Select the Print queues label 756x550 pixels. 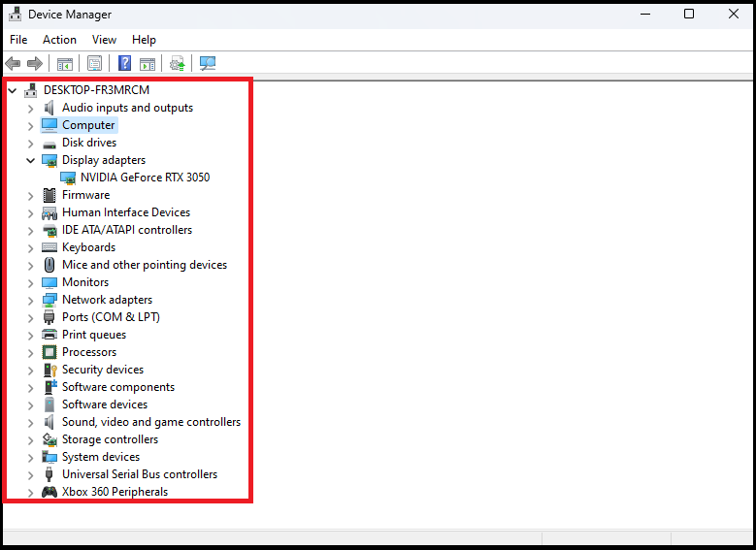coord(94,335)
